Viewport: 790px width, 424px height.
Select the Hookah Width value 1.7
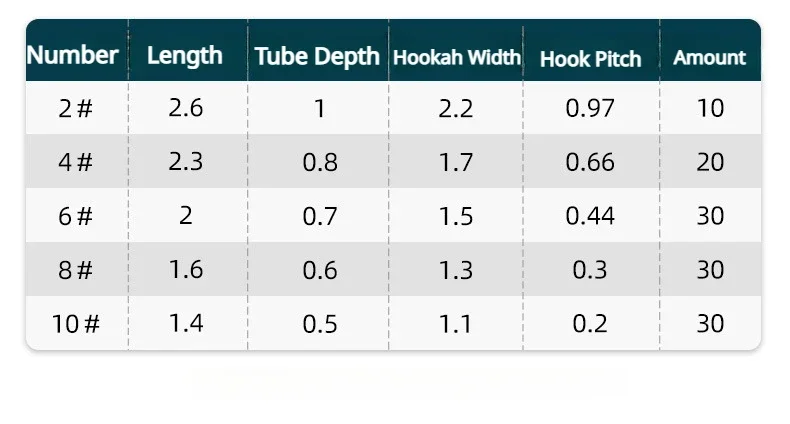456,162
